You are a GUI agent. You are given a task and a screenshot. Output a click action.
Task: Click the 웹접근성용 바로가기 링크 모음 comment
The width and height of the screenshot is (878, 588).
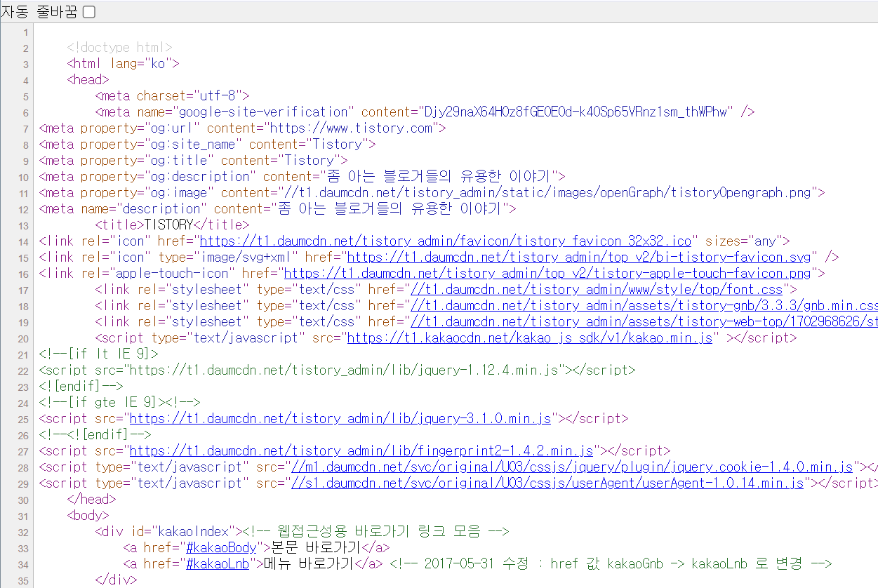tap(376, 531)
